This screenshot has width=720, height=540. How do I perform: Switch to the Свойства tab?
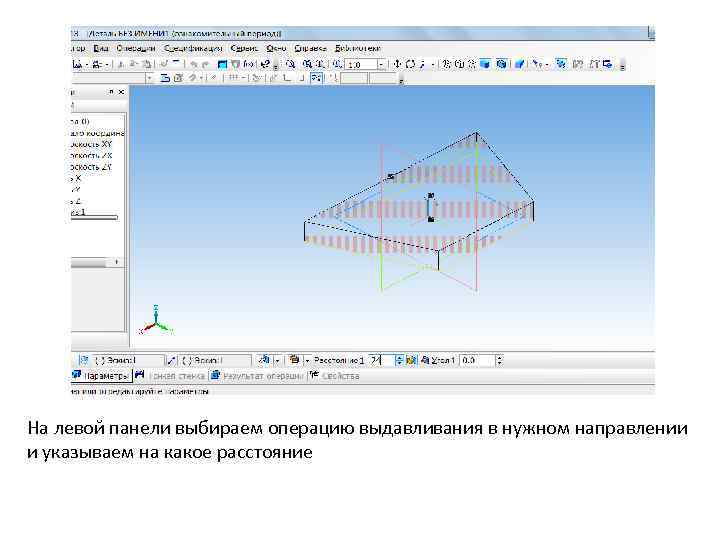(335, 376)
